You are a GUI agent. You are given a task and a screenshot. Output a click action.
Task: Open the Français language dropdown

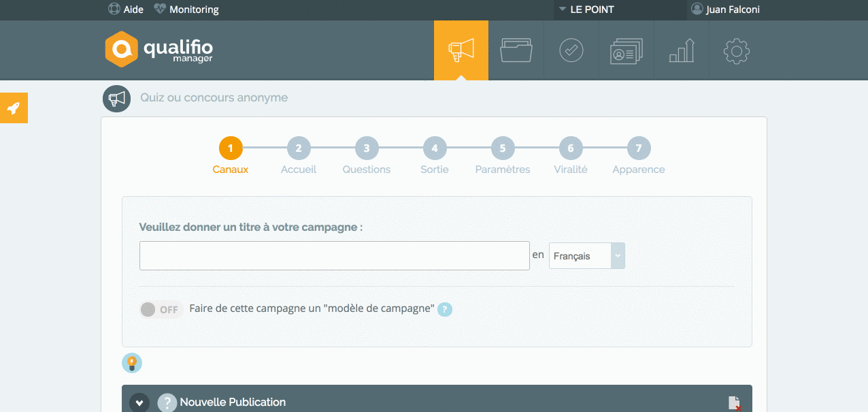pyautogui.click(x=587, y=255)
